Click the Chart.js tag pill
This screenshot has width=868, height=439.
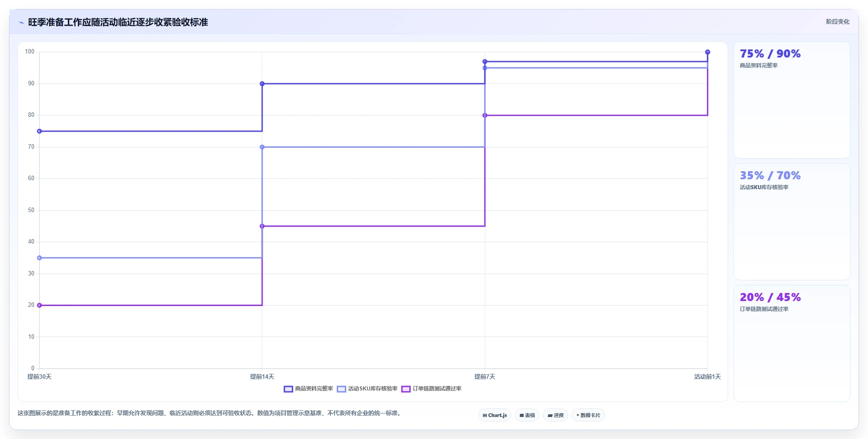(x=495, y=415)
